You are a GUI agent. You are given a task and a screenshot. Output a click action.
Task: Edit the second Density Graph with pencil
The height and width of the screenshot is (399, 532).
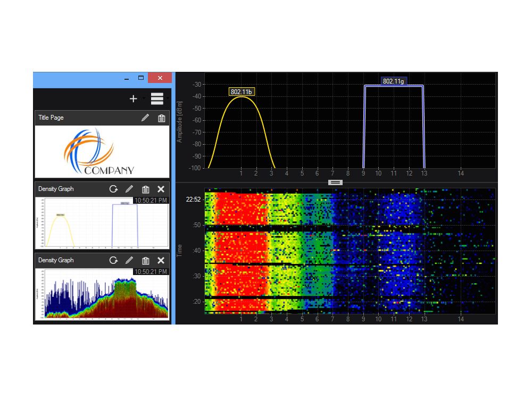[129, 260]
